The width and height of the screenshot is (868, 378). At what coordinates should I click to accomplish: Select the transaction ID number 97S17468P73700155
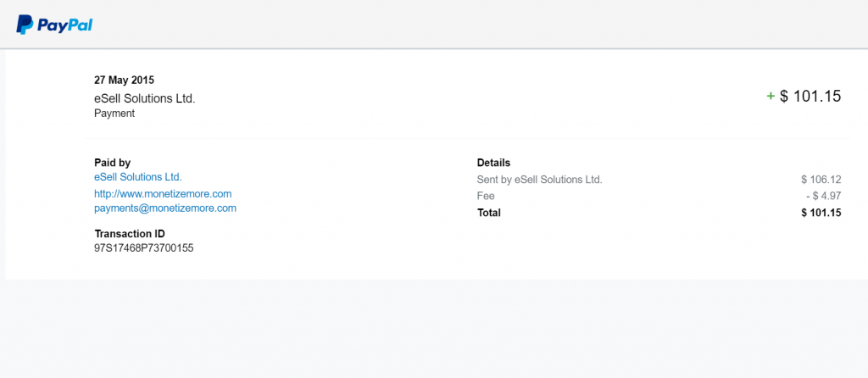[144, 248]
